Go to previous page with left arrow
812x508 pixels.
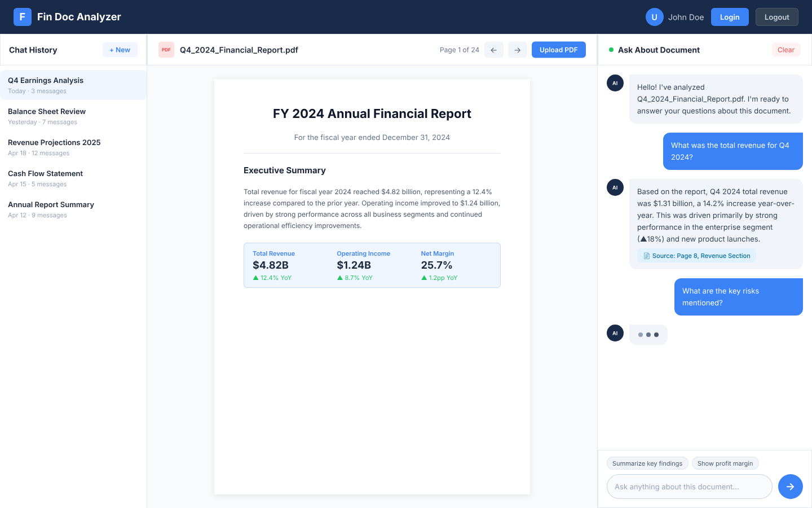click(493, 50)
